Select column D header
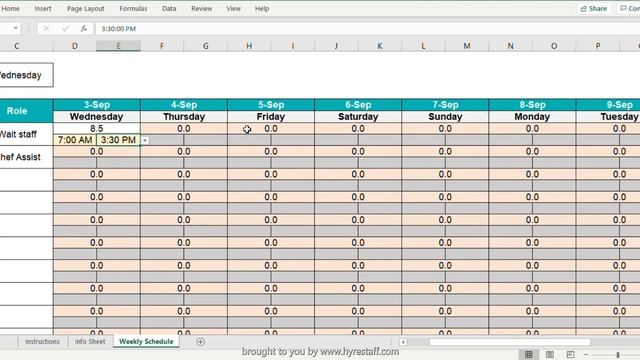 [x=75, y=46]
